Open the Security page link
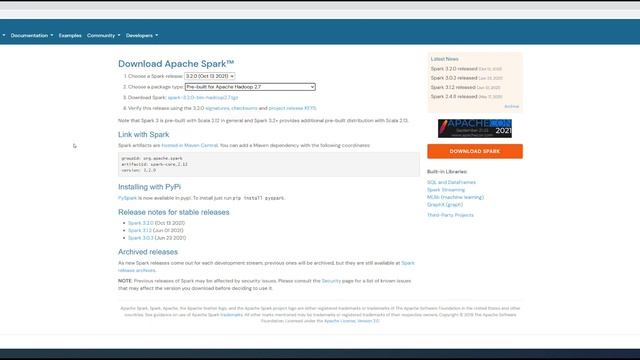This screenshot has height=360, width=640. (x=331, y=281)
